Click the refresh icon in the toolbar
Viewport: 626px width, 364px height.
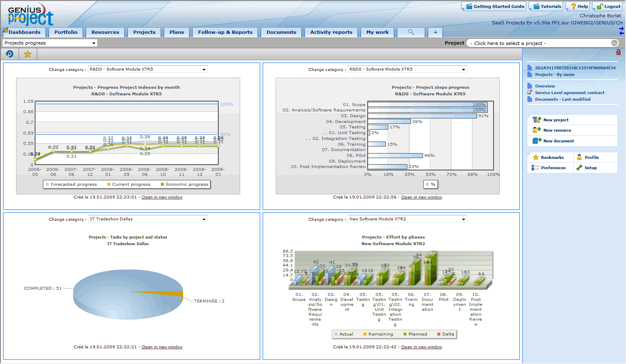pyautogui.click(x=9, y=54)
